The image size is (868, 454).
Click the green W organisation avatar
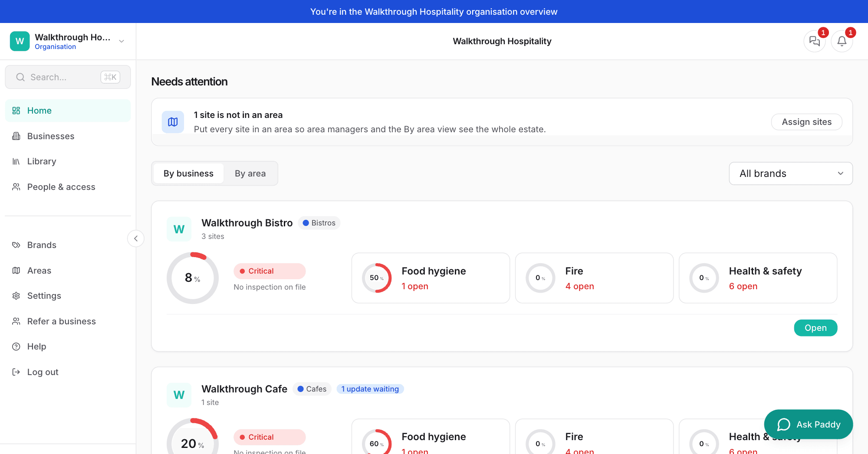(x=20, y=41)
